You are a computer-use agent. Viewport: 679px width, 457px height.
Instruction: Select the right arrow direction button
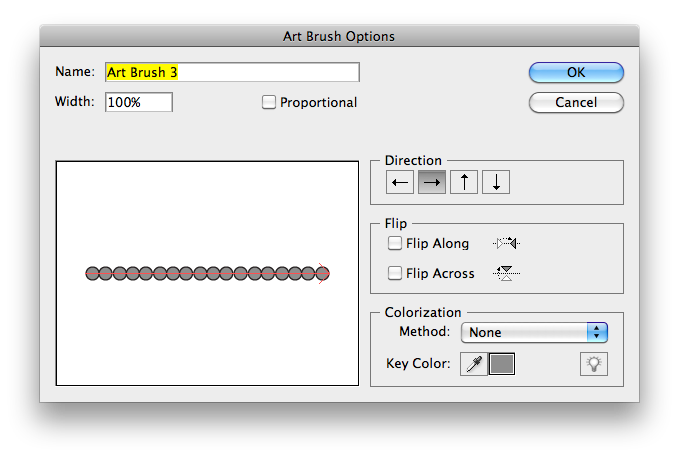click(x=432, y=182)
